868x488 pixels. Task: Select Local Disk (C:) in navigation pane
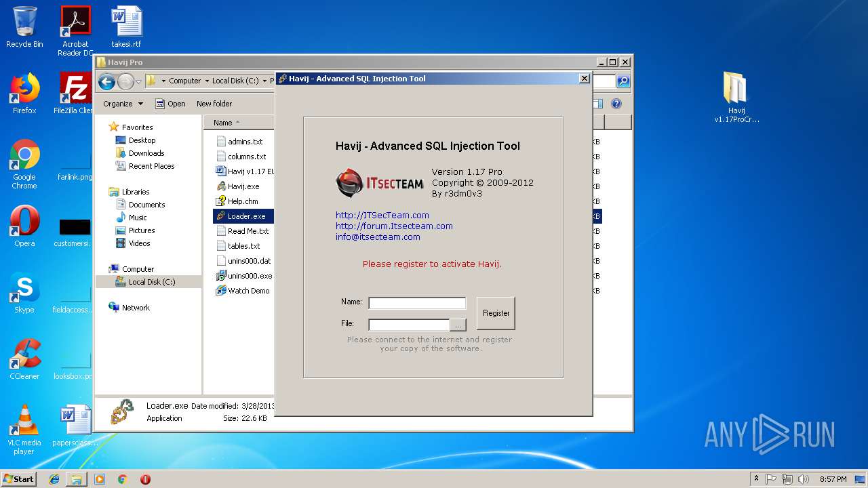click(x=149, y=282)
